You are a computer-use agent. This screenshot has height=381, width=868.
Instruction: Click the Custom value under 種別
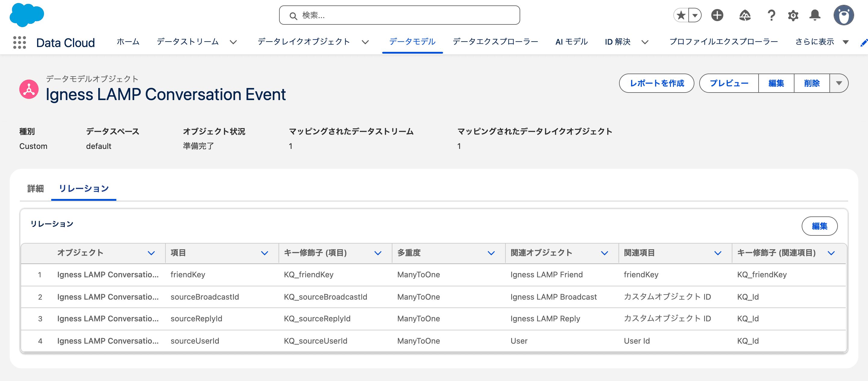[x=33, y=146]
